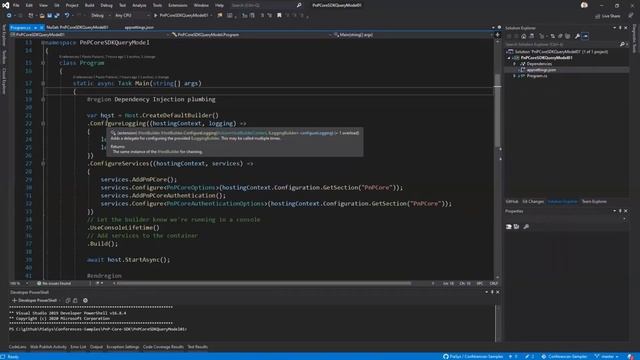Image resolution: width=640 pixels, height=360 pixels.
Task: Open the Tools menu
Action: 157,5
